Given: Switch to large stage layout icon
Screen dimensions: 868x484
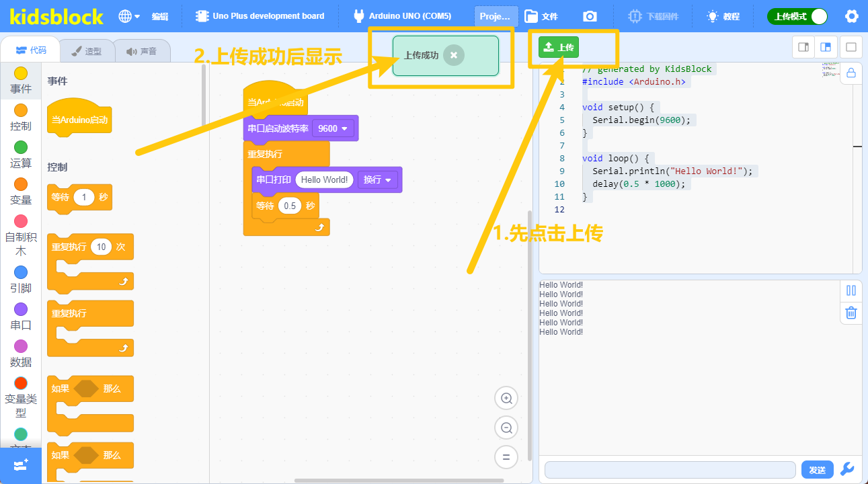Looking at the screenshot, I should click(x=826, y=47).
